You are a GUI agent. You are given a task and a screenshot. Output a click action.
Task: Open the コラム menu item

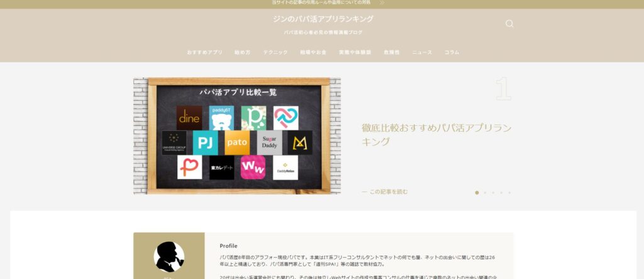coord(452,52)
